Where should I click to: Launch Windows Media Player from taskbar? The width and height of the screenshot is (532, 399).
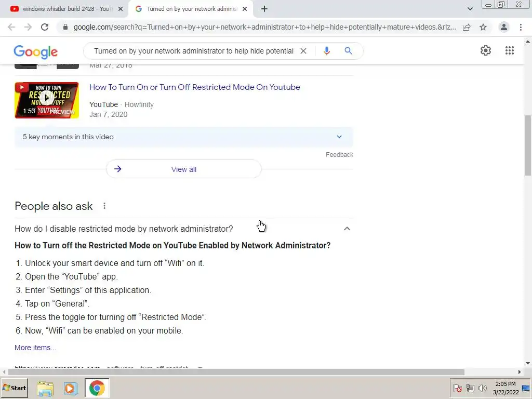[71, 389]
